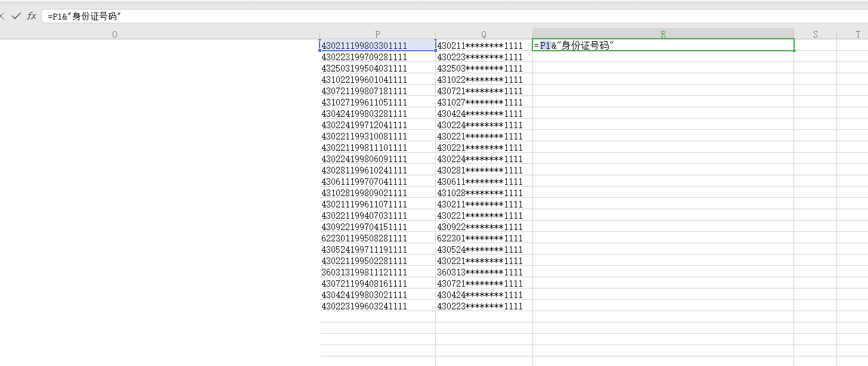The width and height of the screenshot is (868, 366).
Task: Select column P header
Action: click(377, 35)
